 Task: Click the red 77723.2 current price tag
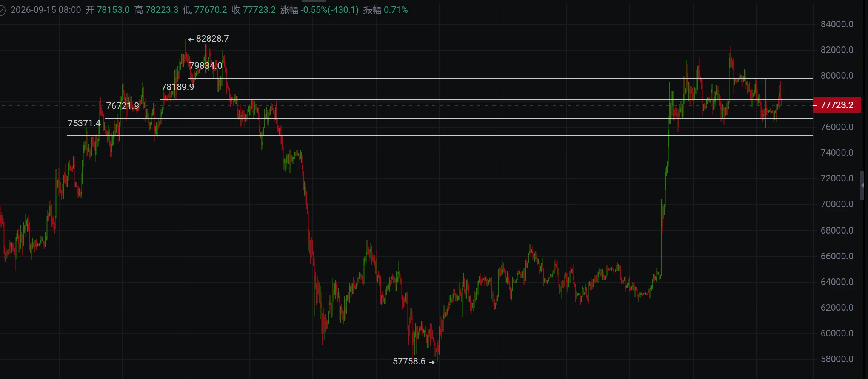(x=837, y=105)
